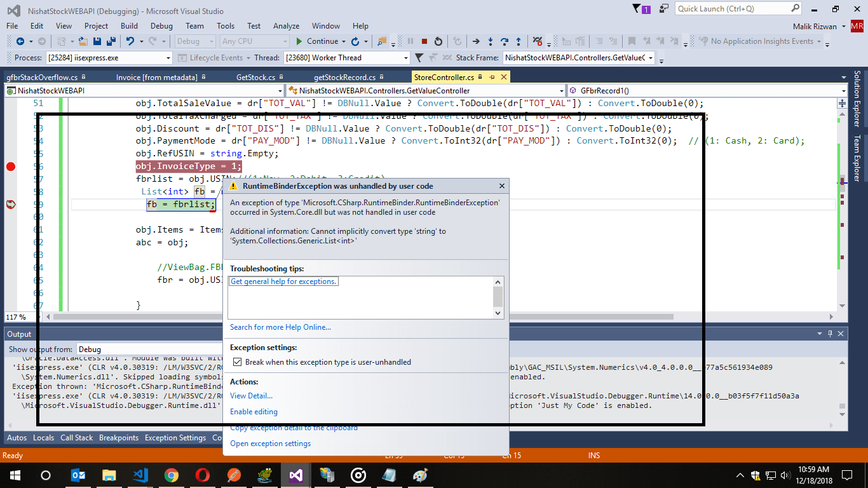Click the Visual Studio taskbar icon
The image size is (868, 488).
pos(295,475)
